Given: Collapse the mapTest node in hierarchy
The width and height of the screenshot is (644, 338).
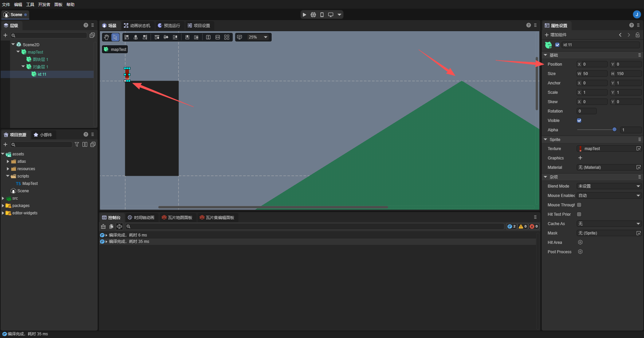Looking at the screenshot, I should coord(18,52).
